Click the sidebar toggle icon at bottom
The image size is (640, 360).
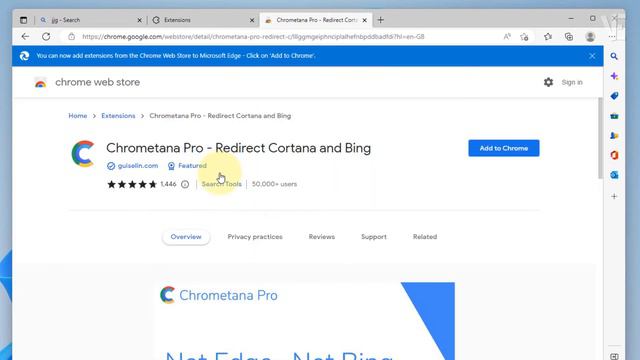click(x=614, y=356)
